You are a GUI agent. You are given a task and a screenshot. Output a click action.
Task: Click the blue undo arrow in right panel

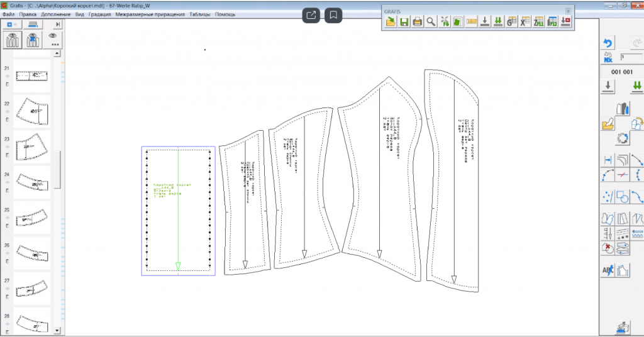608,43
